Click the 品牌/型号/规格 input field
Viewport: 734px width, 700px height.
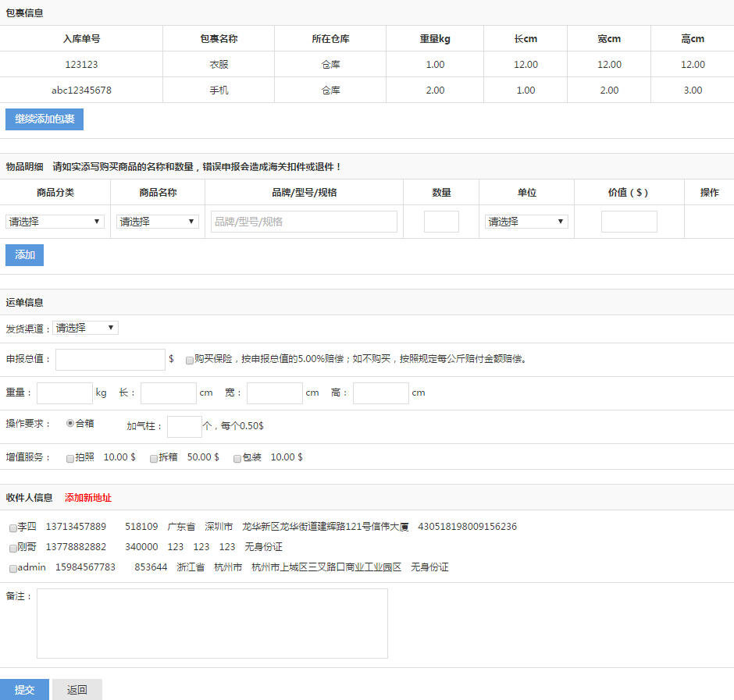click(x=304, y=222)
